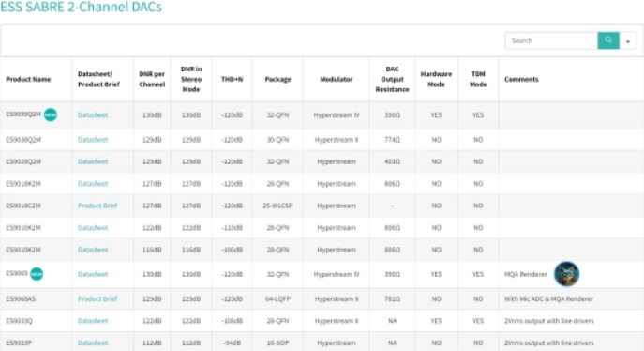Open the Datasheet link for ES9038Q2M

[93, 140]
